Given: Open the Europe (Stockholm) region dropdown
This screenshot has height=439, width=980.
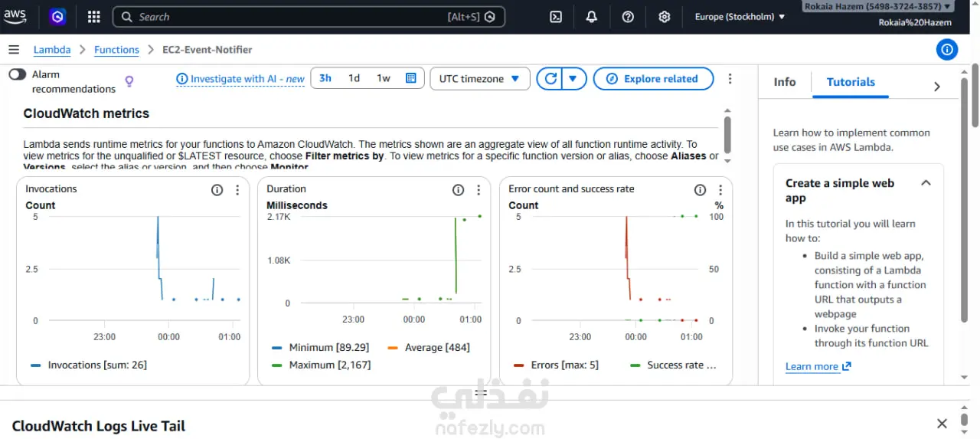Looking at the screenshot, I should click(x=740, y=17).
